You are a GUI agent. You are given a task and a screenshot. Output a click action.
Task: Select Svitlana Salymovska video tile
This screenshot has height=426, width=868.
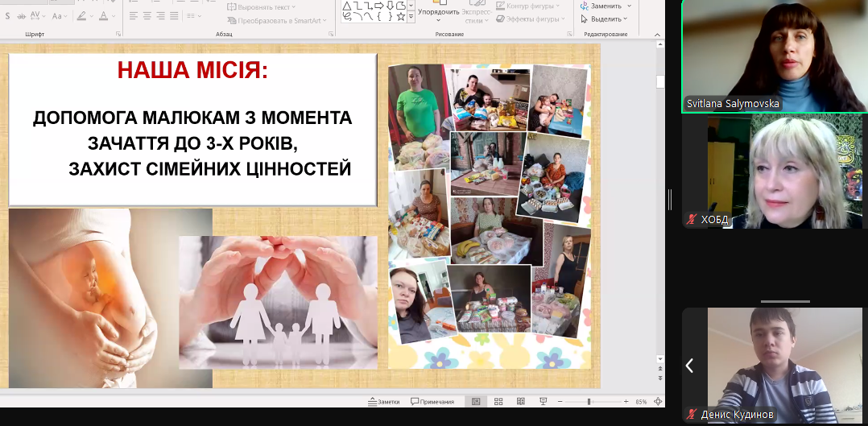775,56
